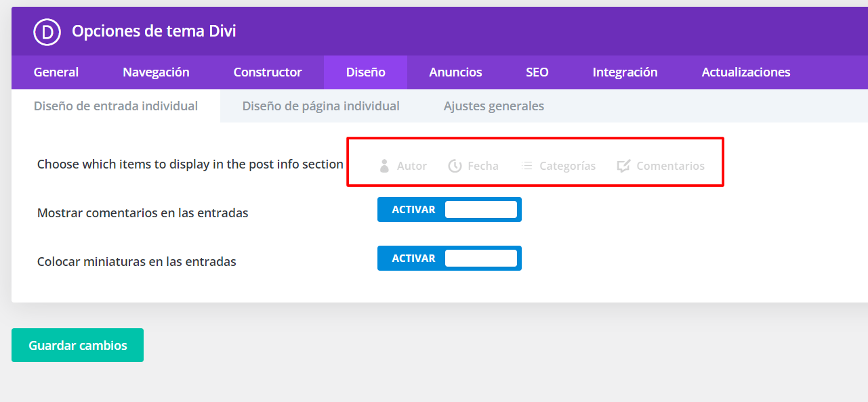
Task: Switch to Ajustes generales subtab
Action: pos(493,106)
